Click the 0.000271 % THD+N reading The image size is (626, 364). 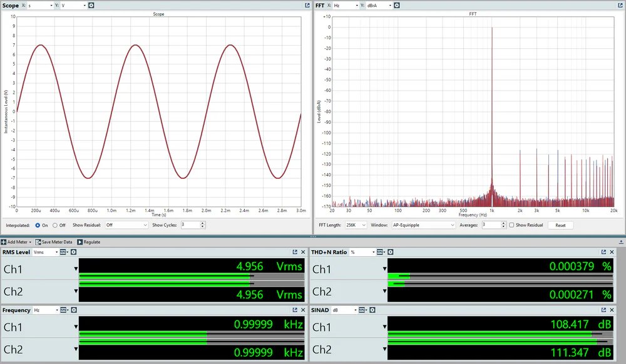580,295
